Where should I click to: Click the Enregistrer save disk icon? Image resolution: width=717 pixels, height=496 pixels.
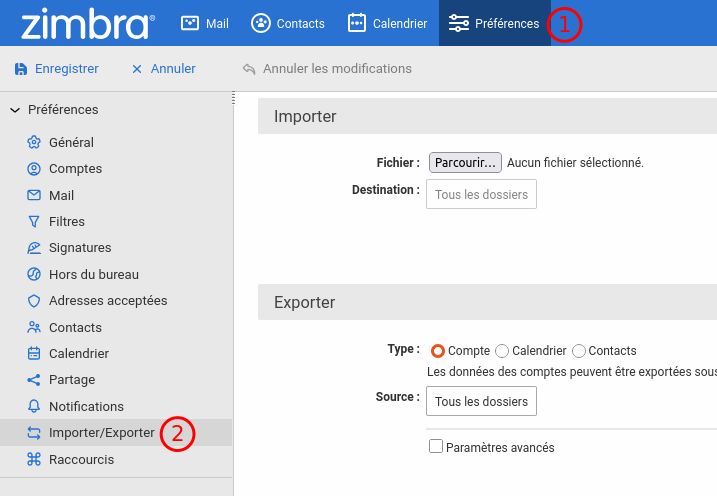tap(20, 69)
